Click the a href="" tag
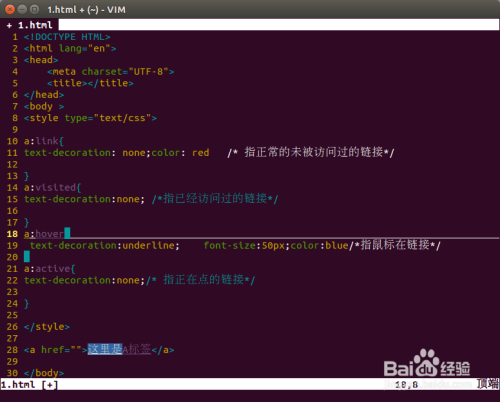 55,350
